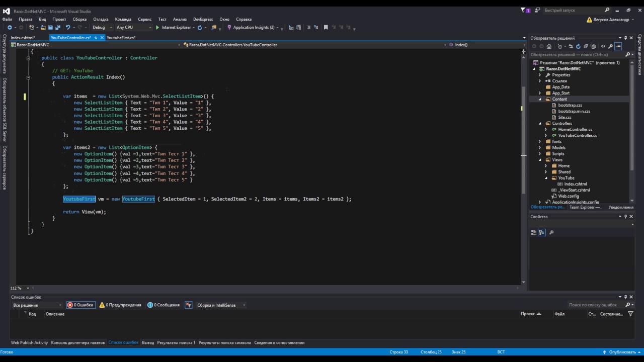Click Alphabetical sort icon in Properties panel
Image resolution: width=644 pixels, height=362 pixels.
tap(542, 232)
